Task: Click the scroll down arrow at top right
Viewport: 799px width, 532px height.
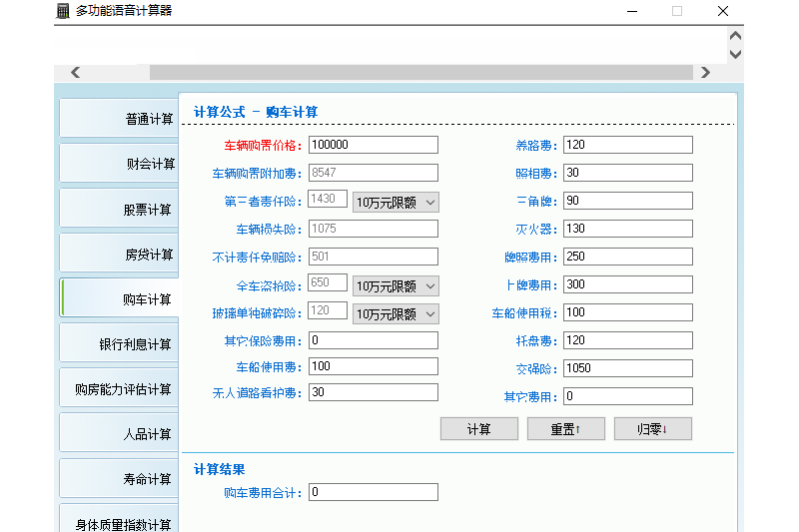Action: (735, 54)
